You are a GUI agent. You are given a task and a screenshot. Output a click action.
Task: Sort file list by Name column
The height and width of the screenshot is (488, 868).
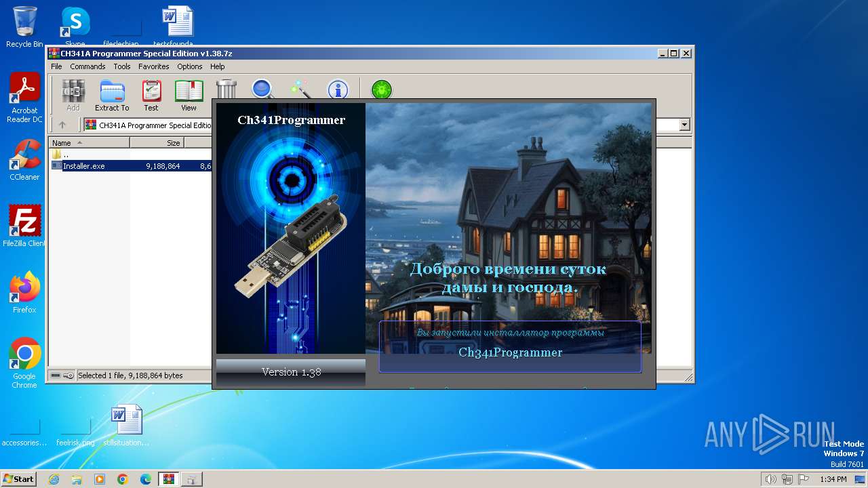[89, 143]
